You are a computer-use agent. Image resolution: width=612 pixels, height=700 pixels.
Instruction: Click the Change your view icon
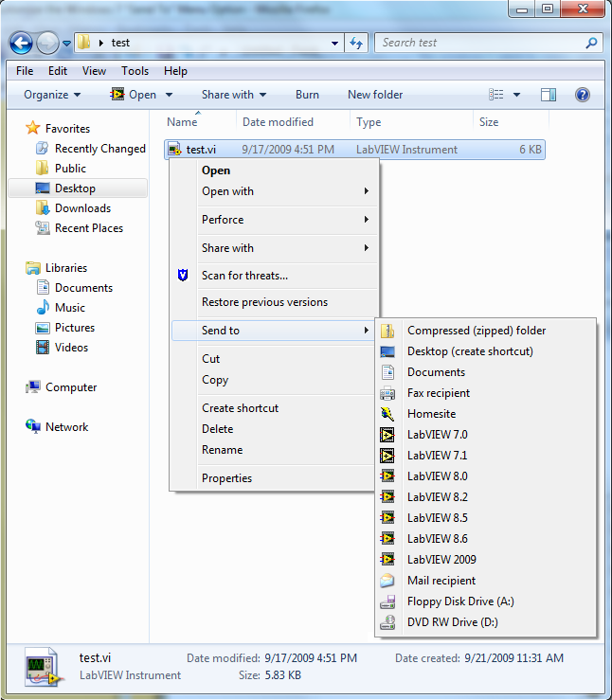point(495,95)
